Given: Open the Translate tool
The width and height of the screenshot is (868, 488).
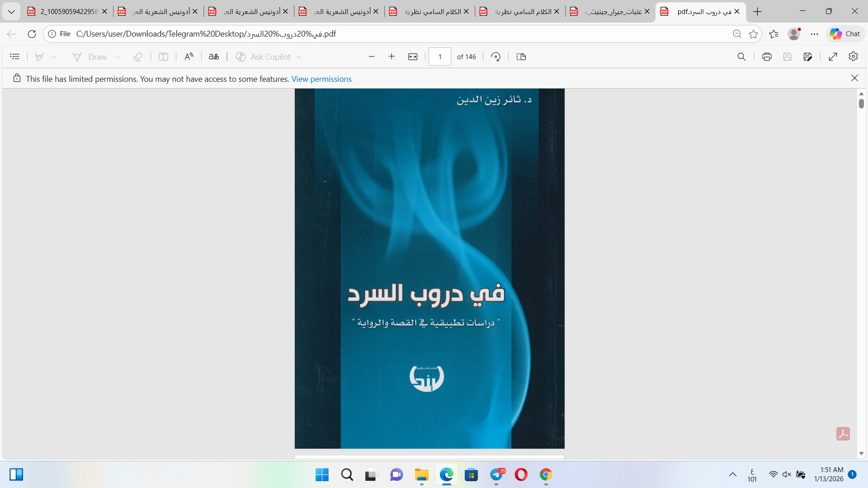Looking at the screenshot, I should point(214,56).
